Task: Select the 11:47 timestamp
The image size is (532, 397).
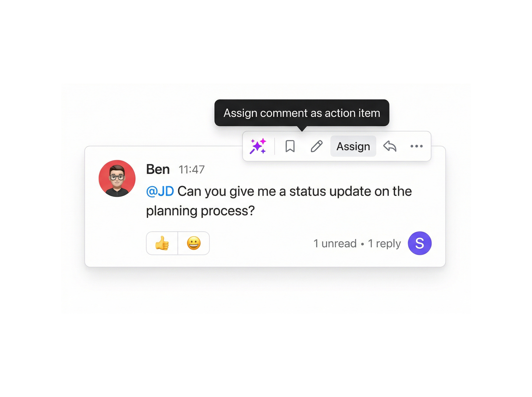Action: coord(191,169)
